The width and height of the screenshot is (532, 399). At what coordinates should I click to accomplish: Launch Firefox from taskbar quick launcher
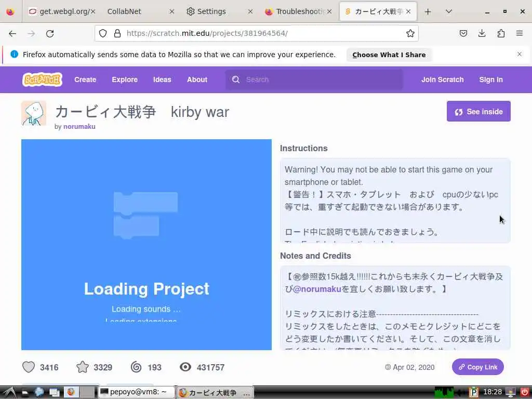pos(71,392)
